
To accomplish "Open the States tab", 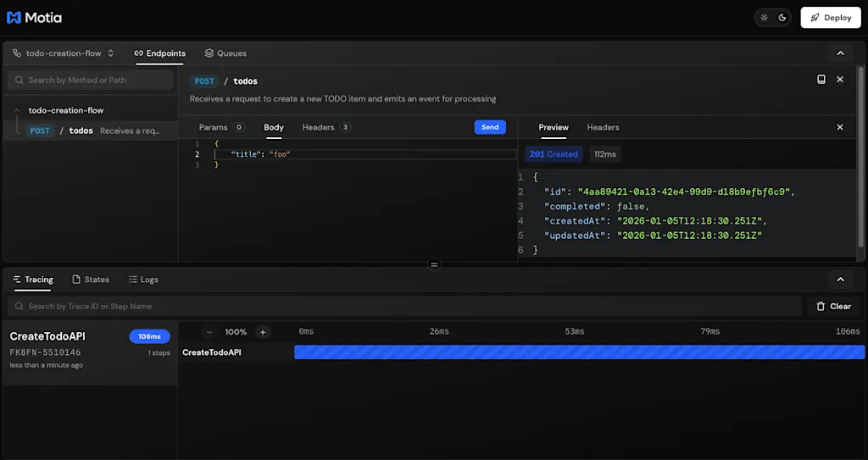I will (x=91, y=280).
